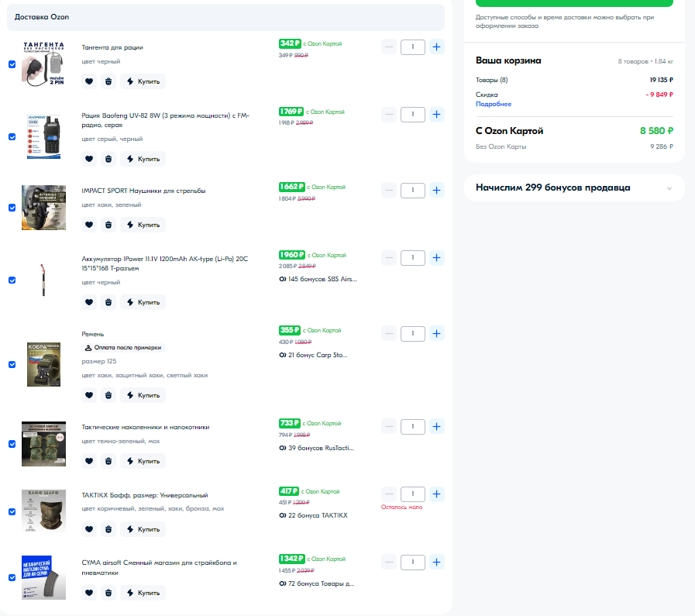Add Ремень to favorites
This screenshot has height=616, width=695.
pyautogui.click(x=89, y=395)
